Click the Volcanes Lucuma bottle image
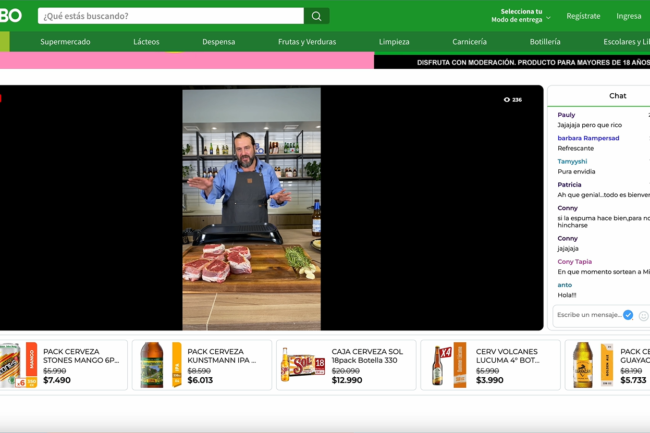650x433 pixels. pyautogui.click(x=437, y=365)
